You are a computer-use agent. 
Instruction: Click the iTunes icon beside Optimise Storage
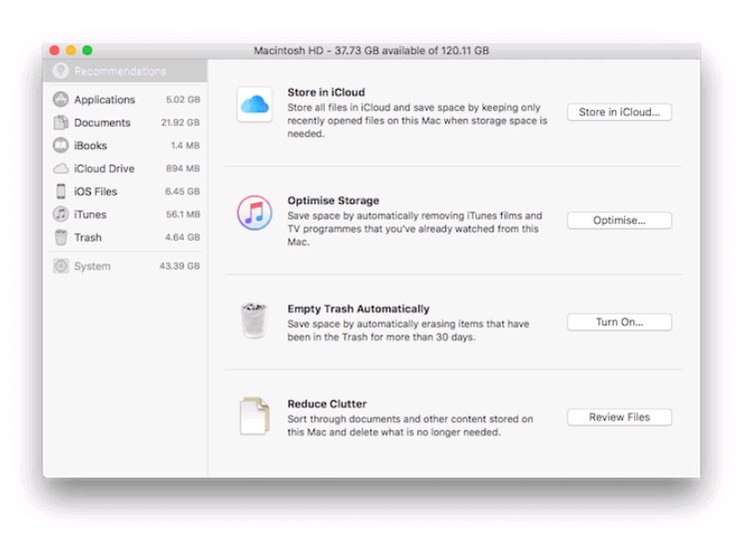coord(255,213)
